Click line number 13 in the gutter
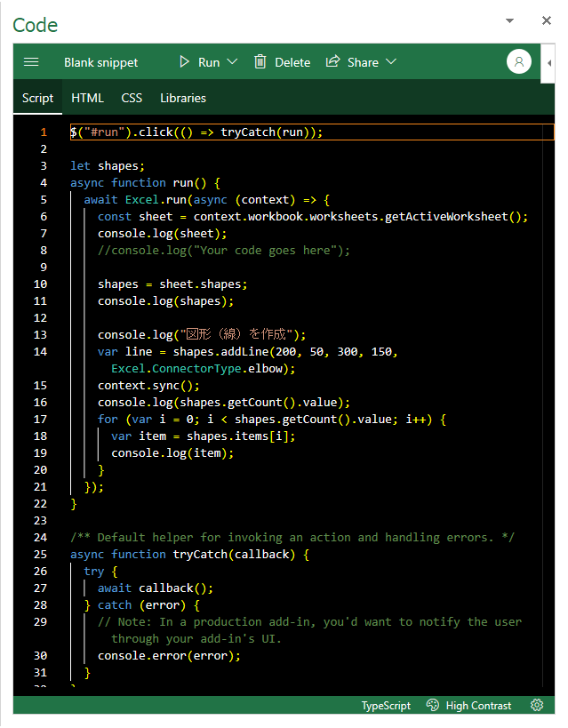The height and width of the screenshot is (728, 568). coord(41,334)
